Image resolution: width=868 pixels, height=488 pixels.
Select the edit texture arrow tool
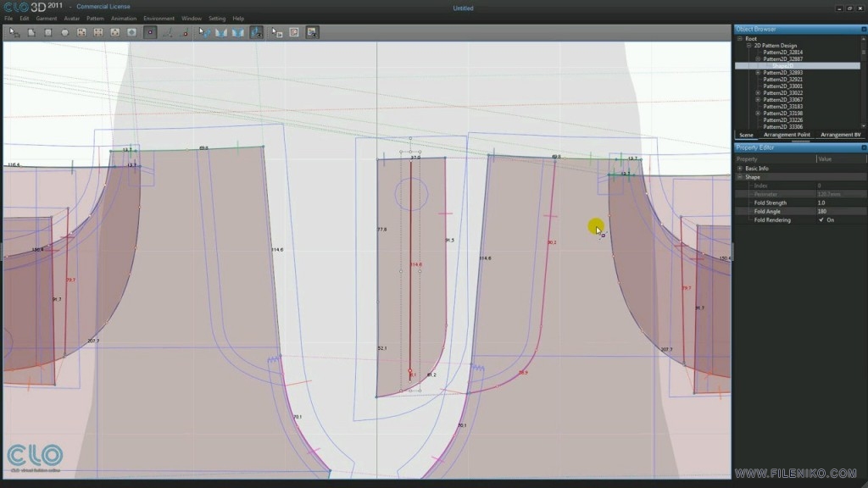coord(277,33)
